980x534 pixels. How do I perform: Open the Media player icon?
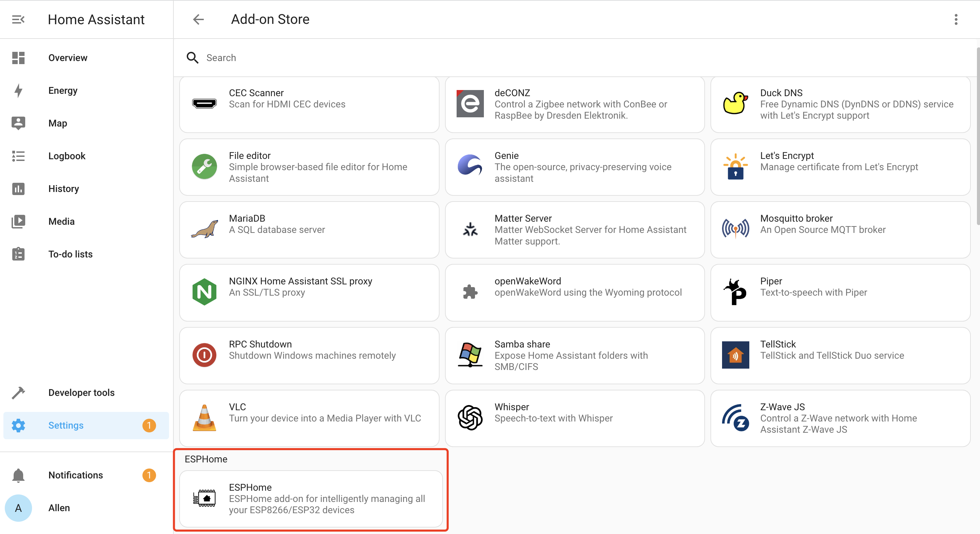(x=18, y=222)
